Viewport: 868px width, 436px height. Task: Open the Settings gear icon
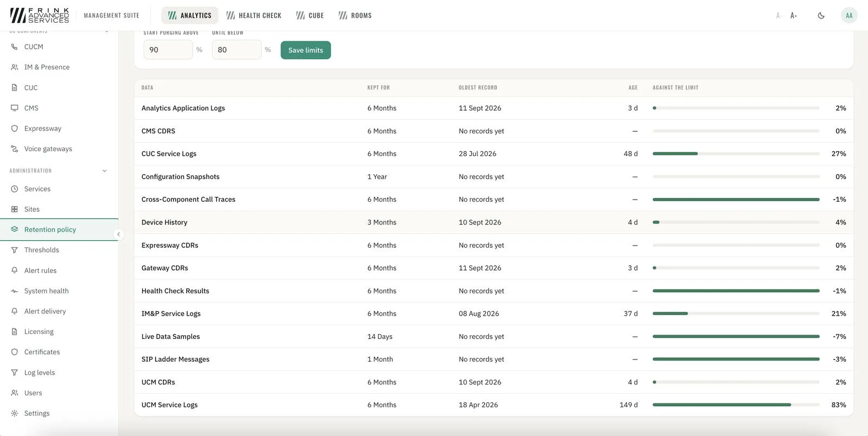tap(15, 413)
